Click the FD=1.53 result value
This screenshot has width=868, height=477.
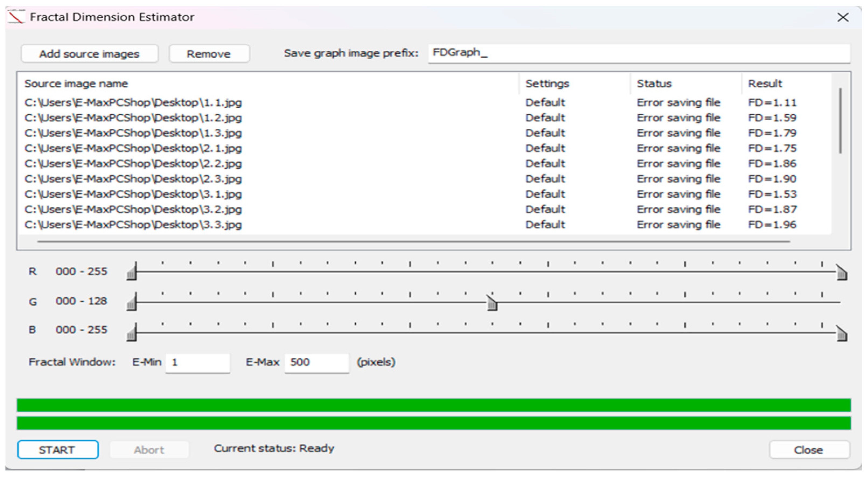tap(772, 194)
